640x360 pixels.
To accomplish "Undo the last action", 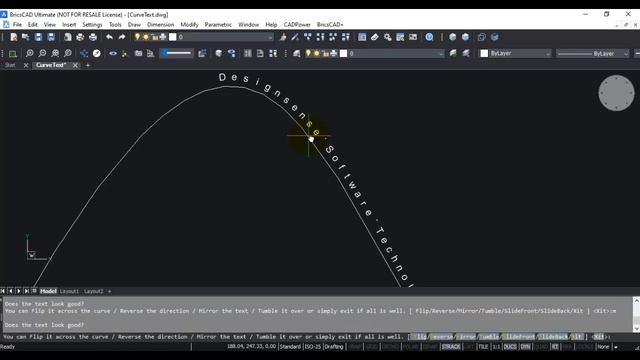I will pyautogui.click(x=109, y=37).
